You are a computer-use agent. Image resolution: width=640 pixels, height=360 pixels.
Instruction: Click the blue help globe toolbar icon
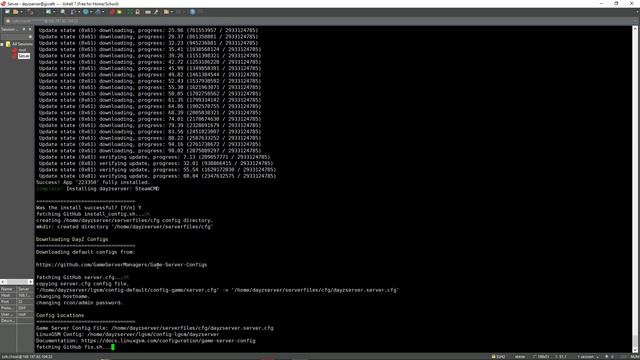coord(193,12)
